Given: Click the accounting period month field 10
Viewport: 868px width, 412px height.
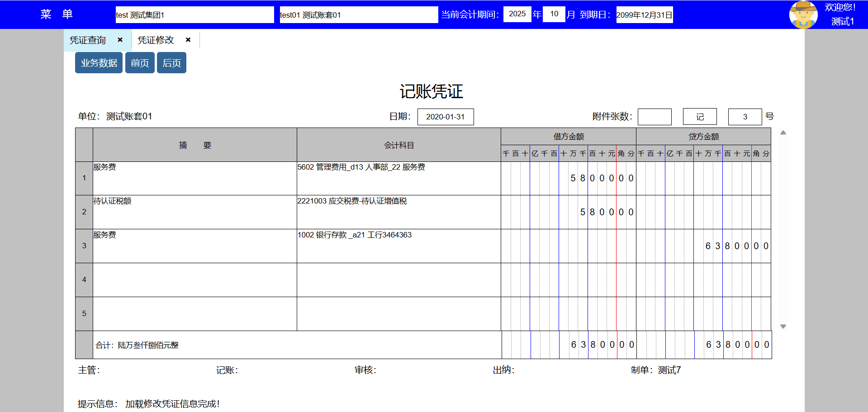Looking at the screenshot, I should (x=554, y=14).
